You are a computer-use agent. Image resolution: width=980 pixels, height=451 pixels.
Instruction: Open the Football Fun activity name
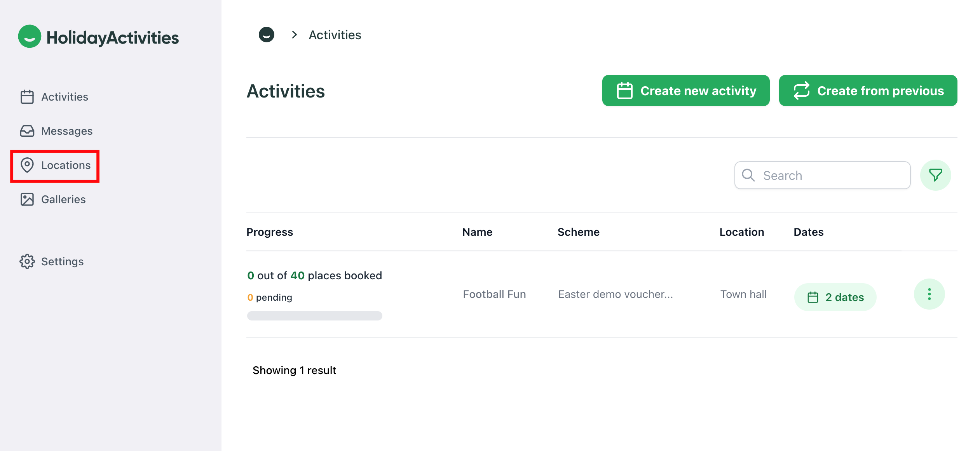494,294
